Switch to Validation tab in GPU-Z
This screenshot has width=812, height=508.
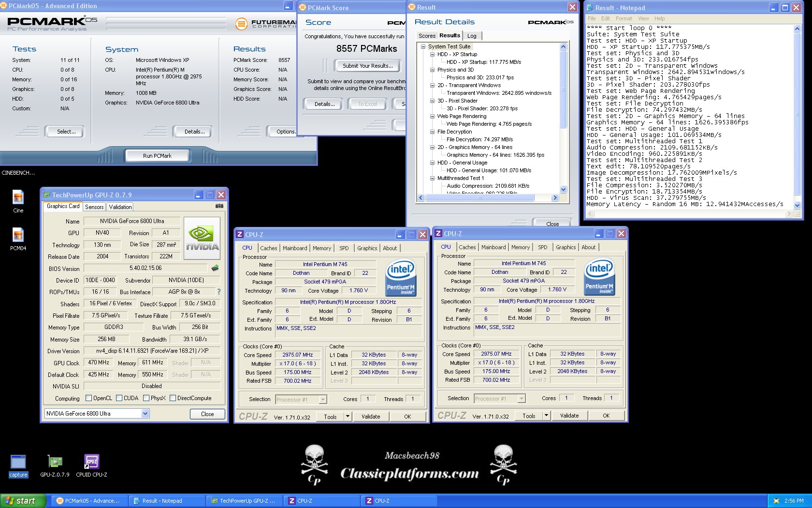pos(120,207)
